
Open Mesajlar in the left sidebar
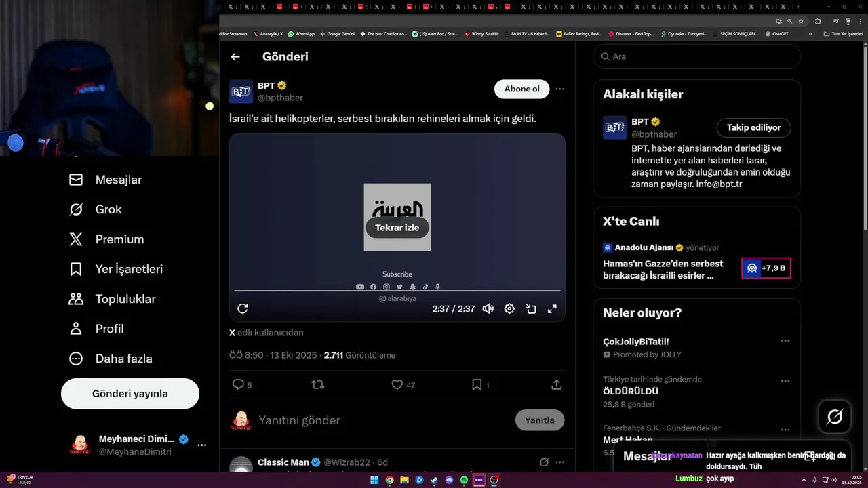(106, 180)
